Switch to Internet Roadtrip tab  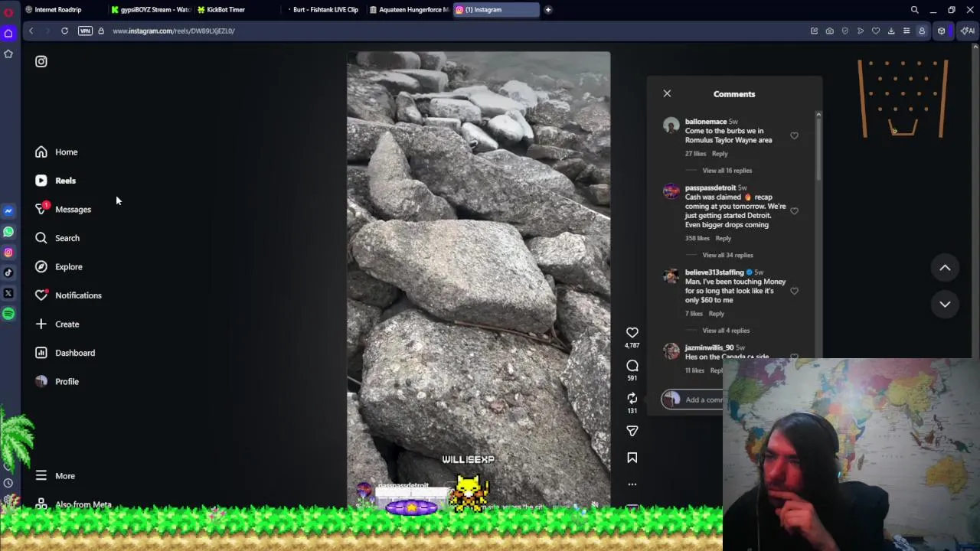tap(58, 9)
